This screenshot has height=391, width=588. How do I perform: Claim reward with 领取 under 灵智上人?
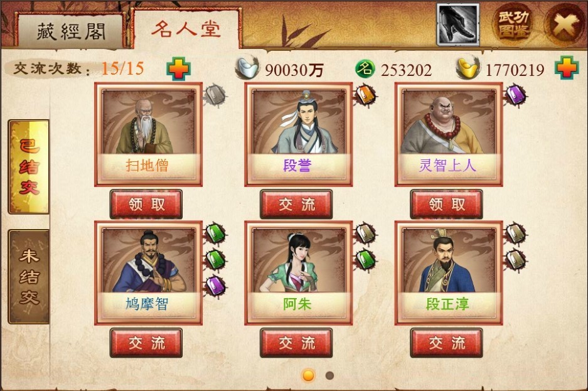click(x=447, y=205)
